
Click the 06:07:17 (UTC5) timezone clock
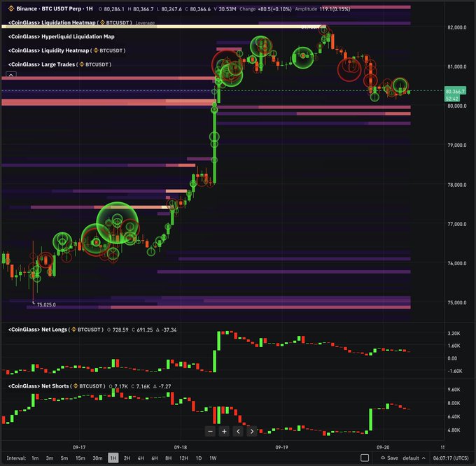pos(451,458)
